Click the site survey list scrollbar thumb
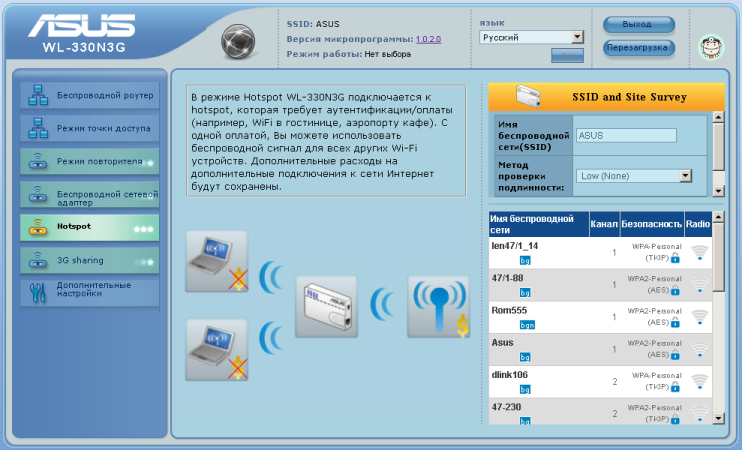This screenshot has width=742, height=450. [x=718, y=257]
